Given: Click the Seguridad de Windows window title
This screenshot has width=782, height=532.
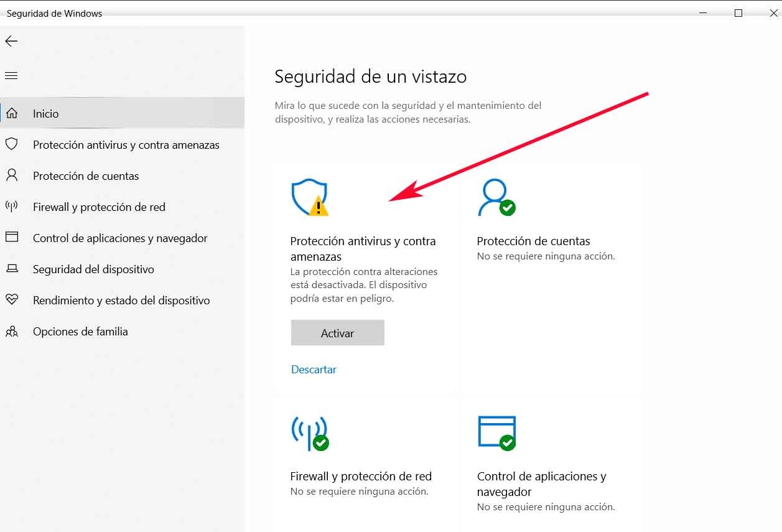Looking at the screenshot, I should tap(54, 13).
